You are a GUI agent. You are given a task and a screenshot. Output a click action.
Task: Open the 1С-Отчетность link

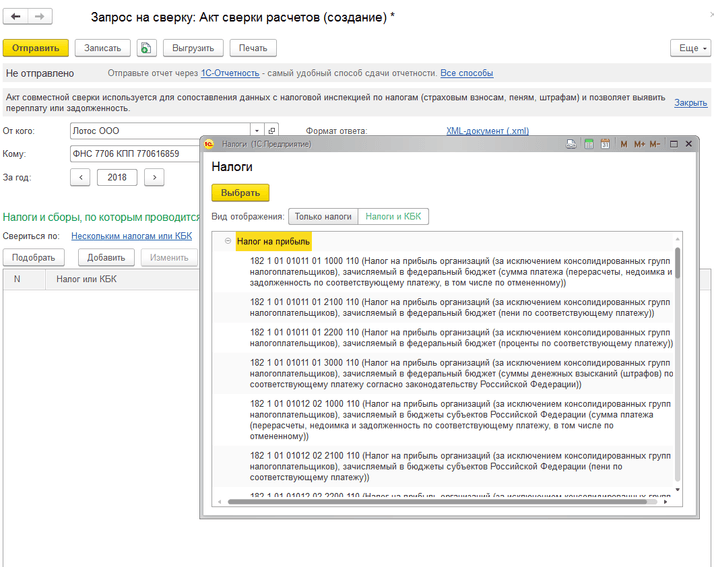coord(230,73)
